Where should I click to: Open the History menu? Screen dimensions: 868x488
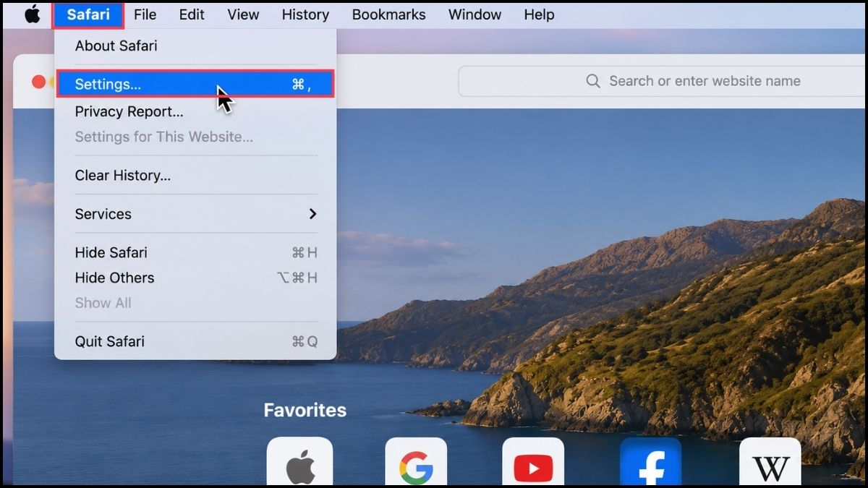[305, 15]
